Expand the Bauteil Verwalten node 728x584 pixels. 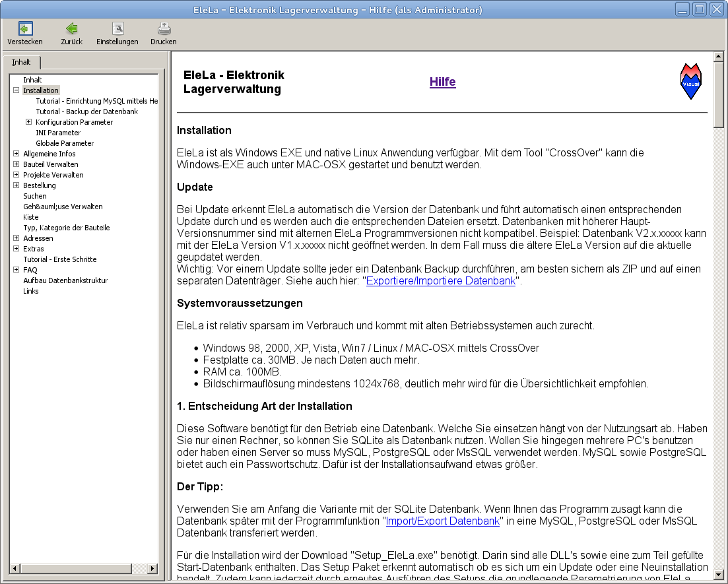tap(17, 164)
